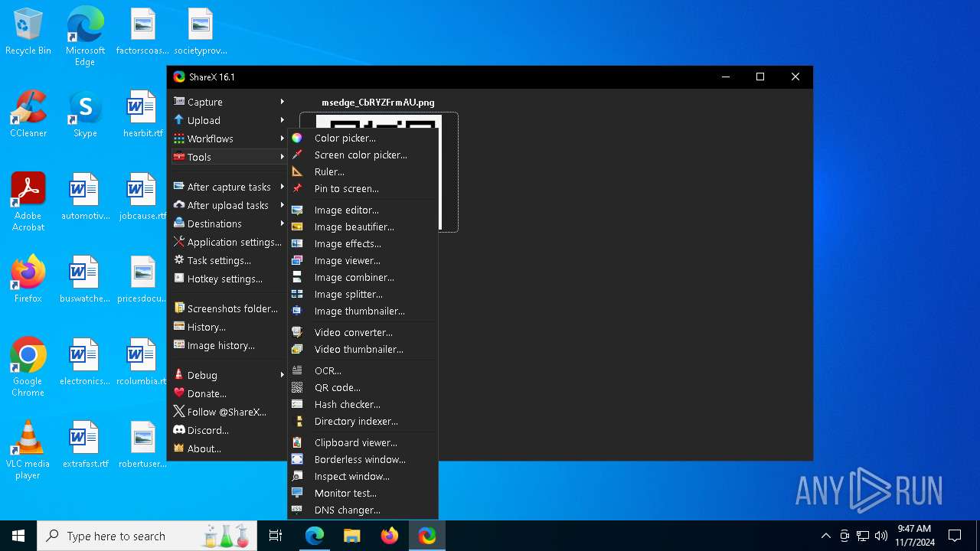
Task: Open the Image viewer icon
Action: pos(297,260)
